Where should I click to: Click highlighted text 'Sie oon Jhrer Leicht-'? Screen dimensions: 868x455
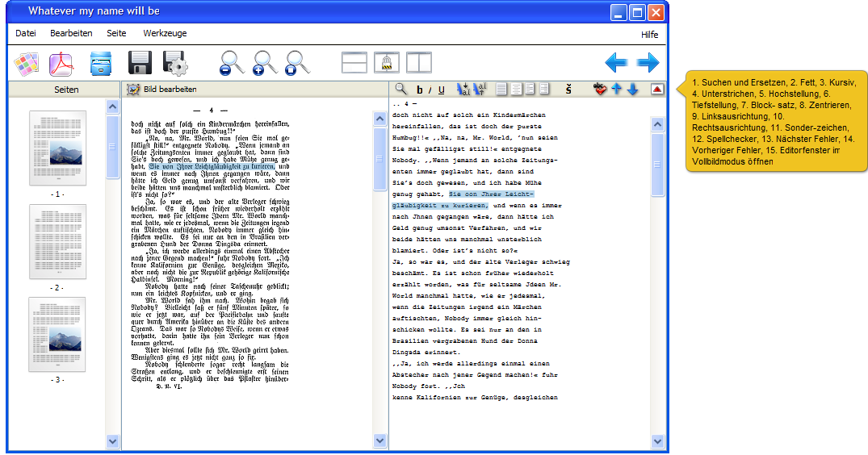coord(492,194)
